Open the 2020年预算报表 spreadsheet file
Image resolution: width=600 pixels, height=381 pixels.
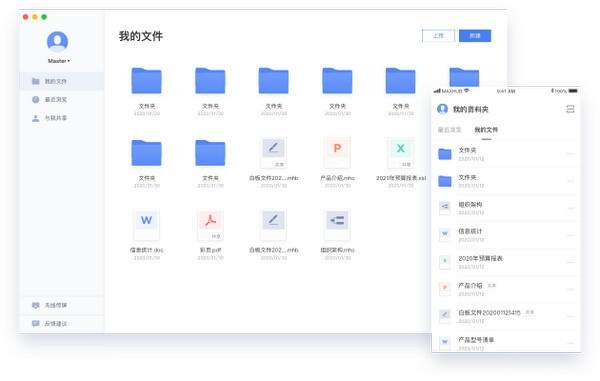pyautogui.click(x=401, y=162)
